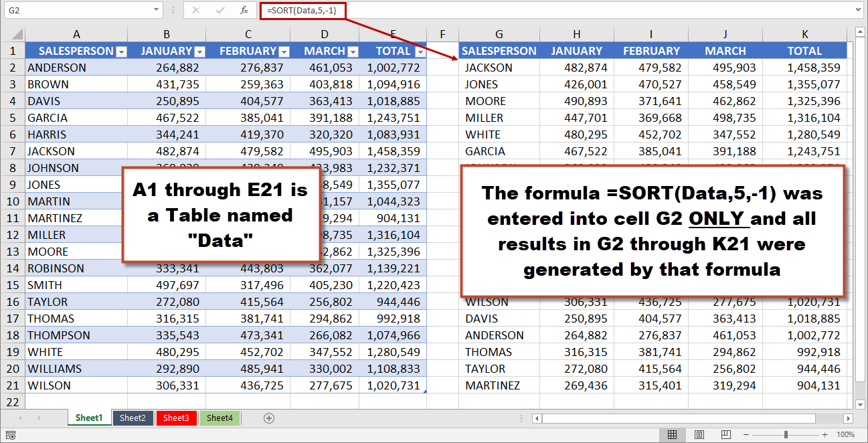The width and height of the screenshot is (868, 443).
Task: Open the JANUARY column filter menu
Action: (x=199, y=52)
